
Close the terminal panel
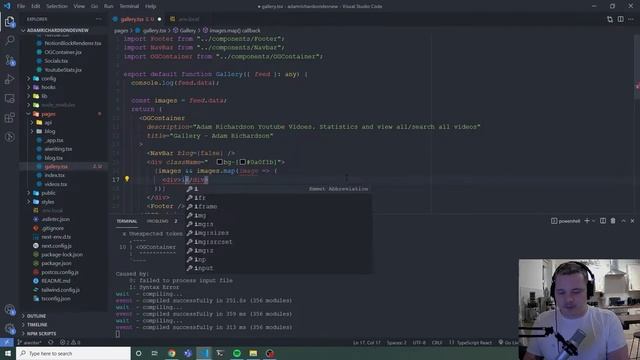[x=632, y=221]
